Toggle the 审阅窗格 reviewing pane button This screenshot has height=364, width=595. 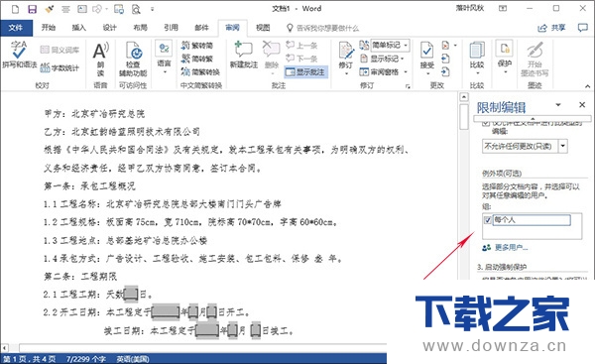coord(379,71)
